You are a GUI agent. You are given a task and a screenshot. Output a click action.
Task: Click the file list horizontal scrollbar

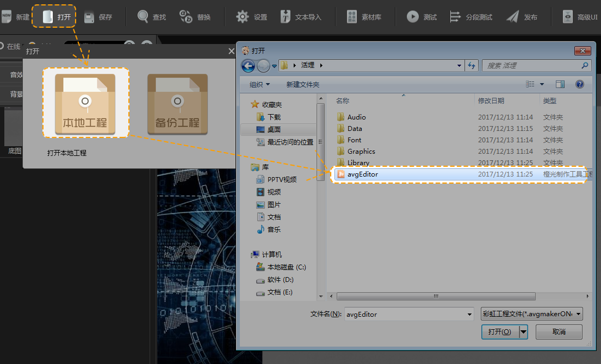coord(436,296)
